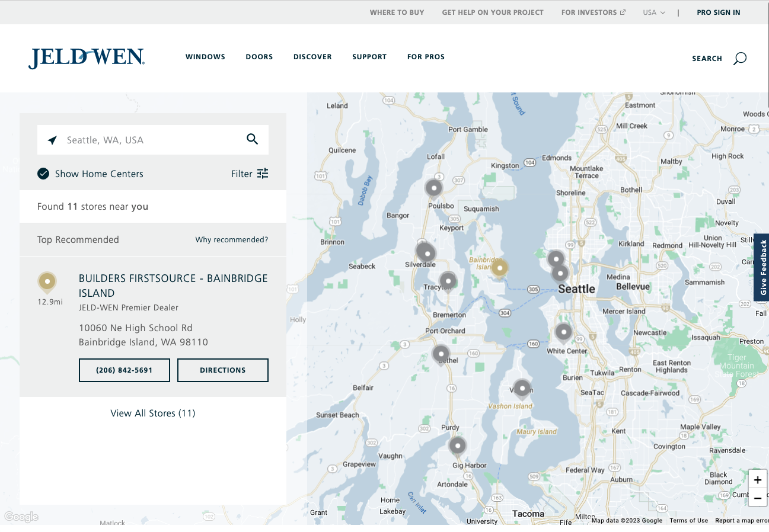Click the Filter button label
The height and width of the screenshot is (532, 769).
pos(242,174)
